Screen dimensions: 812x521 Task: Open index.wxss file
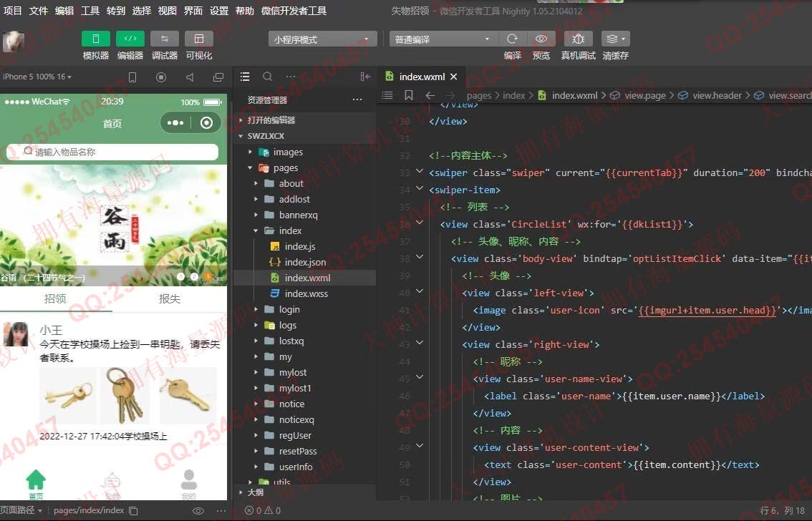click(x=306, y=294)
